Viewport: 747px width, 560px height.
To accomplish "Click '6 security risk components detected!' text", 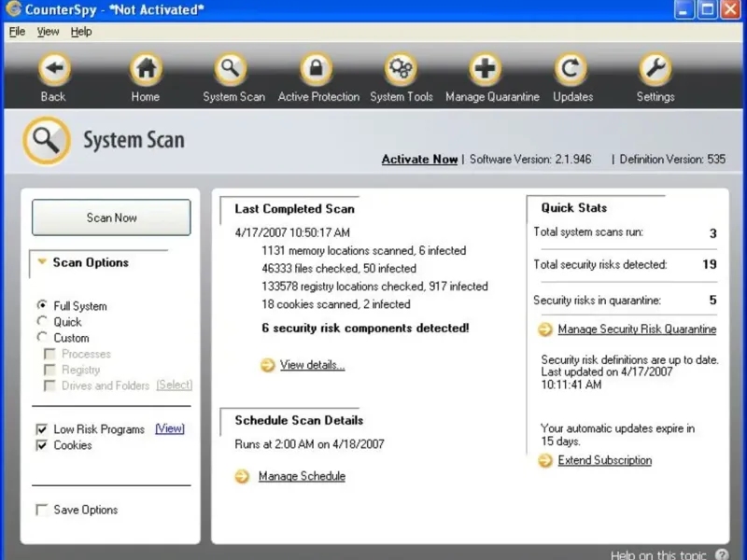I will tap(365, 329).
